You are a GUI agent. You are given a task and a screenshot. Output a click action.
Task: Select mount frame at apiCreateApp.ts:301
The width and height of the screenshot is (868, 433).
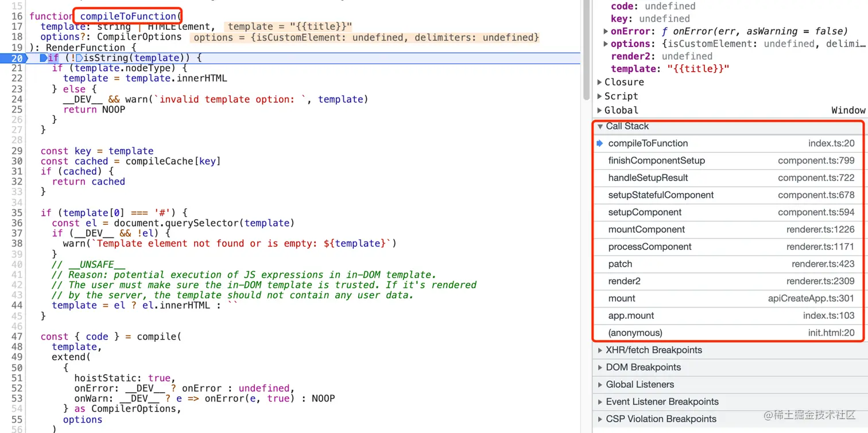(728, 298)
